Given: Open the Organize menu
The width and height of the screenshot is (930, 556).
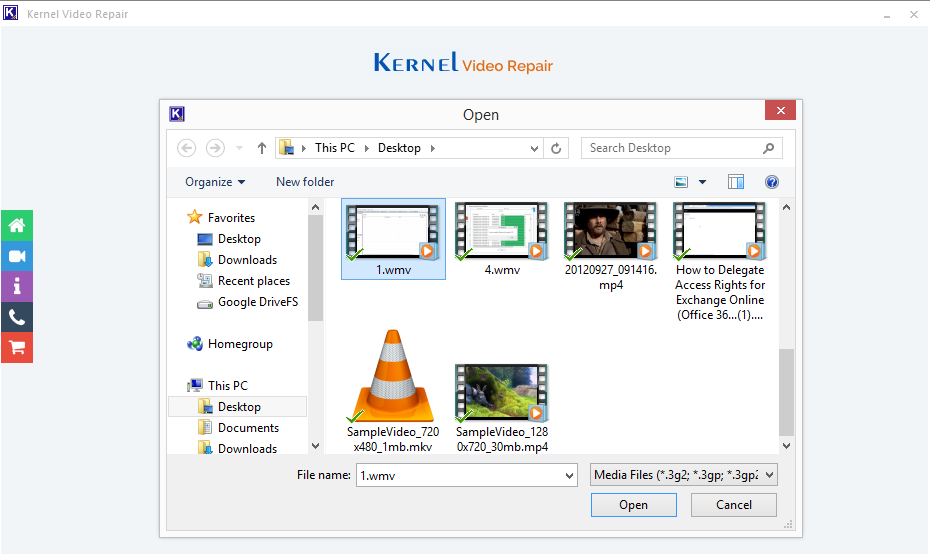Looking at the screenshot, I should (215, 182).
